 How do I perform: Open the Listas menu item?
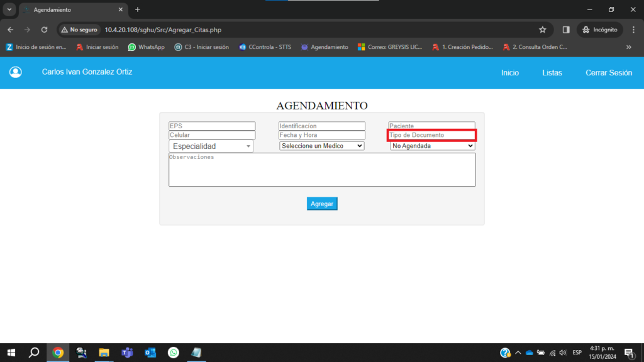coord(552,73)
